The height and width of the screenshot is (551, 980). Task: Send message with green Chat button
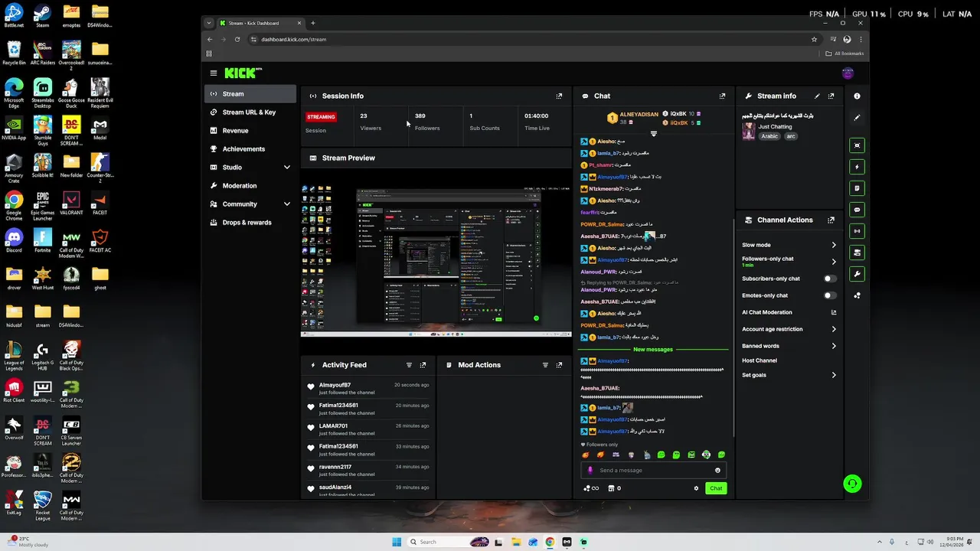(x=716, y=488)
